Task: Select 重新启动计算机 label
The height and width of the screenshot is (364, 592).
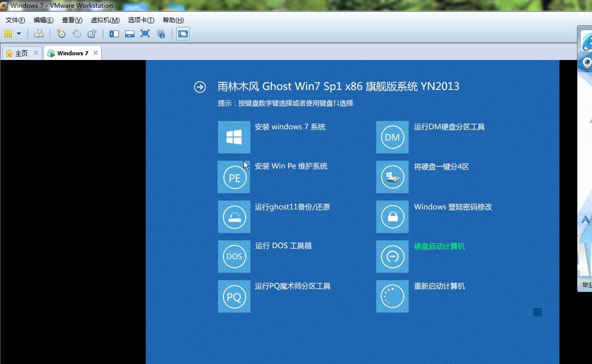Action: coord(439,286)
